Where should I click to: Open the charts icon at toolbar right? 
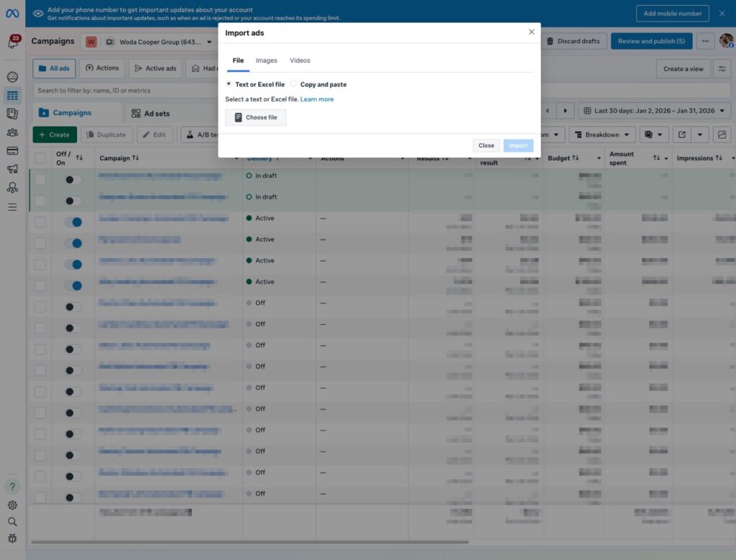(x=722, y=134)
